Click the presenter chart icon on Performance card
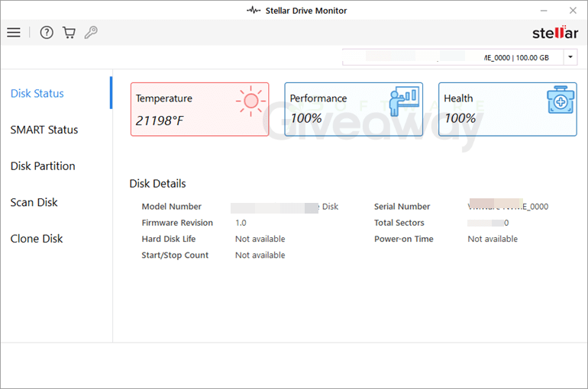 pyautogui.click(x=404, y=101)
